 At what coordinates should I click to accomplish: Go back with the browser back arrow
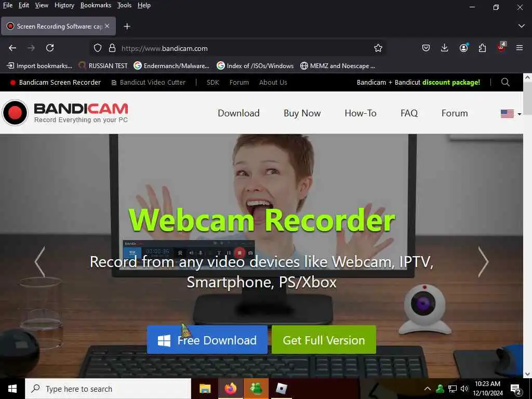coord(12,48)
